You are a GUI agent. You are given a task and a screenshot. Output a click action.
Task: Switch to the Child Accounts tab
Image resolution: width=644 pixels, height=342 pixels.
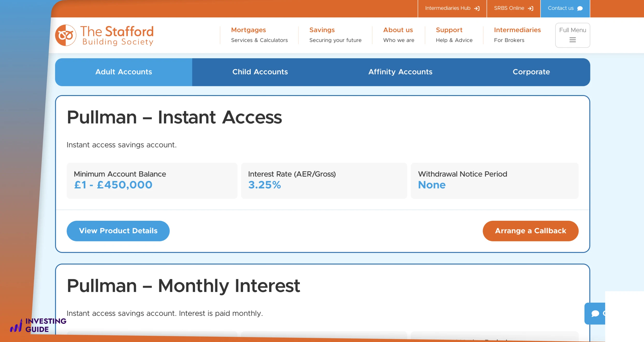(260, 72)
